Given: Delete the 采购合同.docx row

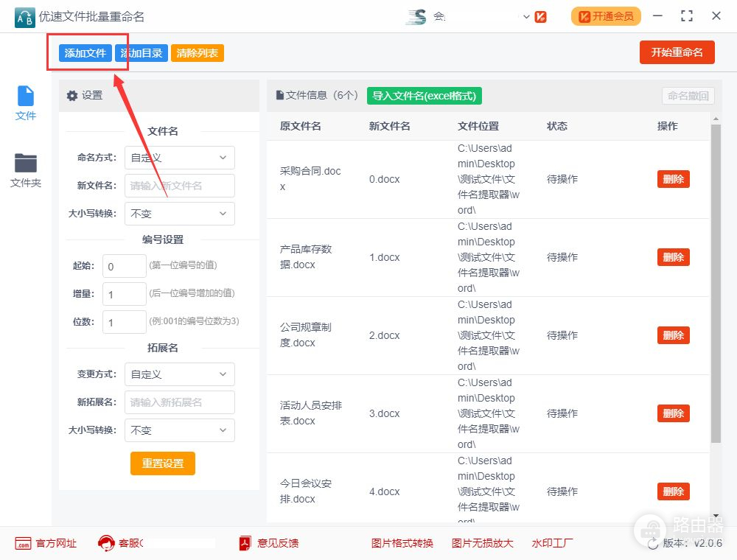Looking at the screenshot, I should point(673,179).
